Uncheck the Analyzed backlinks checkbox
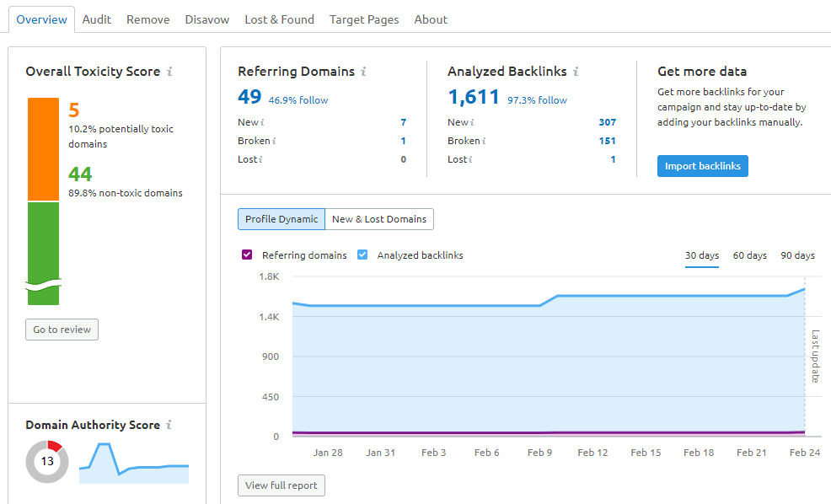 coord(362,255)
